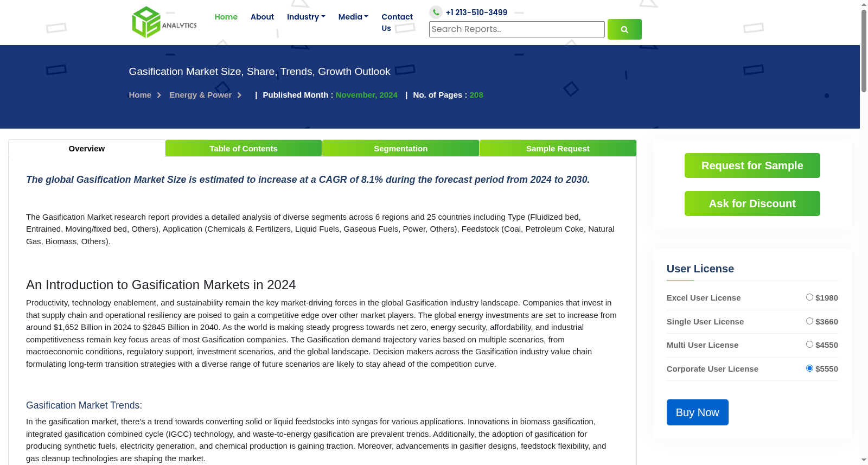Click the 'User License' heading
The image size is (868, 465).
pos(700,269)
